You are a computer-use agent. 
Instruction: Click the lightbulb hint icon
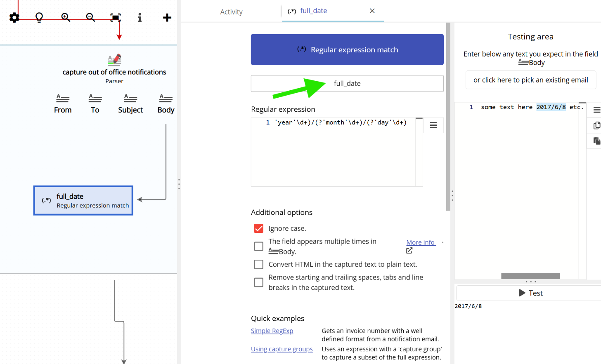(x=39, y=17)
